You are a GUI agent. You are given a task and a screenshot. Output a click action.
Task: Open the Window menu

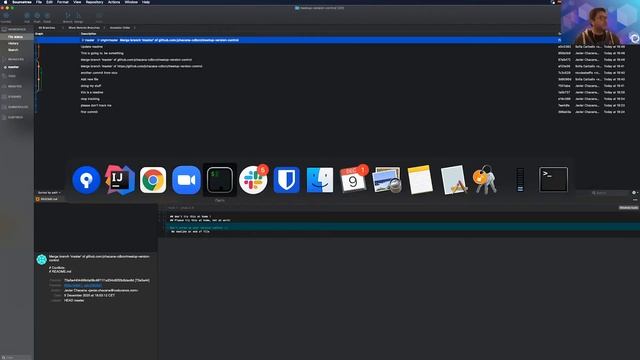(x=131, y=2)
